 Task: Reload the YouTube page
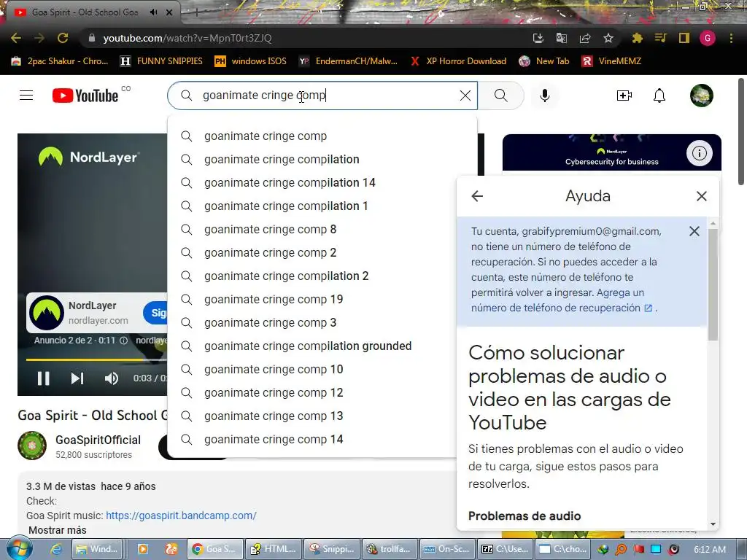63,38
